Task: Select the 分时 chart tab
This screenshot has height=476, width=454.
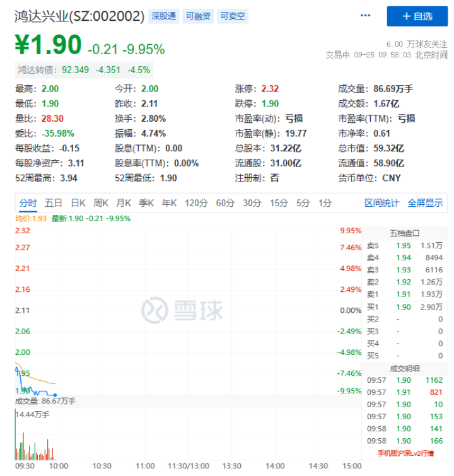Action: (28, 203)
